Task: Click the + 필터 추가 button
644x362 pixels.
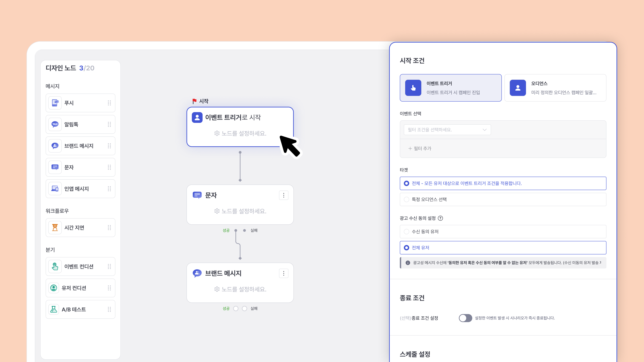Action: (x=420, y=148)
